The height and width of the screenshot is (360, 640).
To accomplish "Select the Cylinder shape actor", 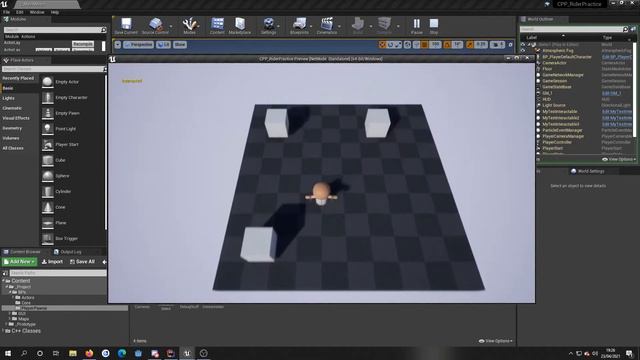I will pos(73,191).
